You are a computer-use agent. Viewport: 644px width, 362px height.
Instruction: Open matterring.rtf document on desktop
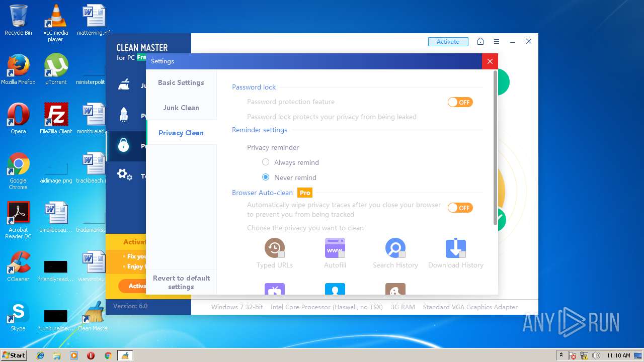(94, 20)
